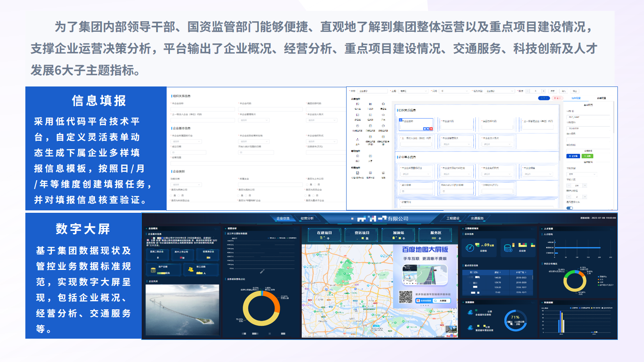Click the blue pill button in designer toolbar
The width and height of the screenshot is (644, 362).
point(544,98)
